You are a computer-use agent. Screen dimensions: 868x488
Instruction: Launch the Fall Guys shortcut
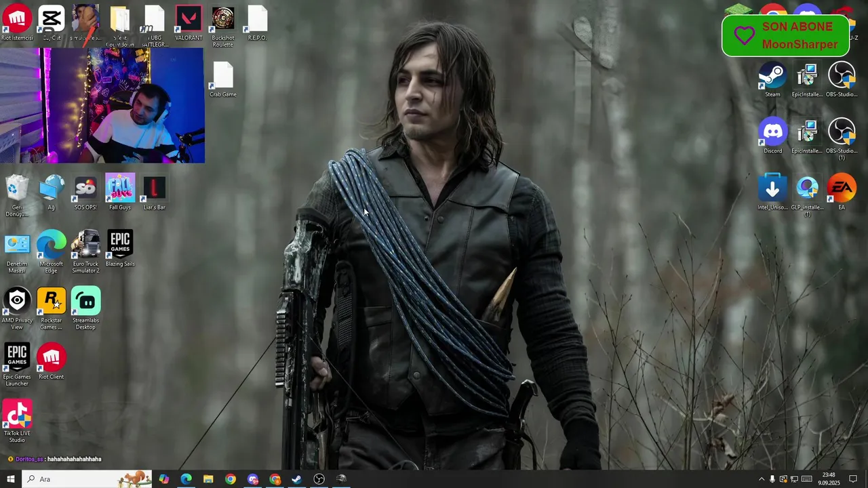coord(120,193)
